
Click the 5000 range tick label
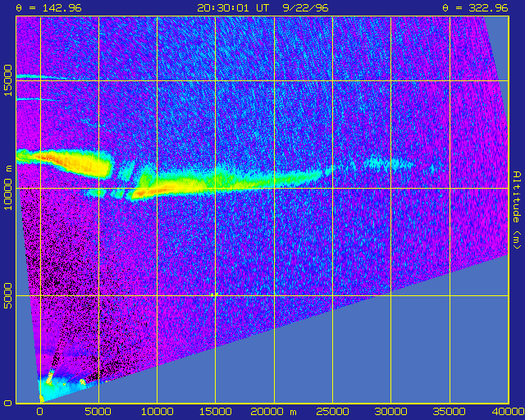coord(98,412)
